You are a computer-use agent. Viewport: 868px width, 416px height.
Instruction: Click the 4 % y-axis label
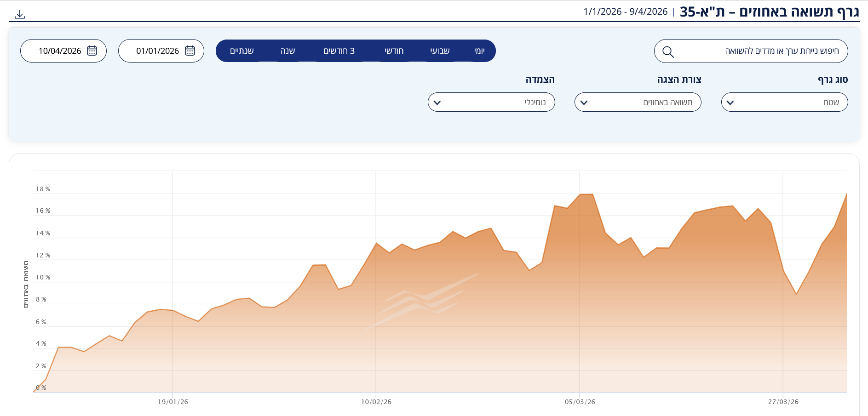point(41,343)
